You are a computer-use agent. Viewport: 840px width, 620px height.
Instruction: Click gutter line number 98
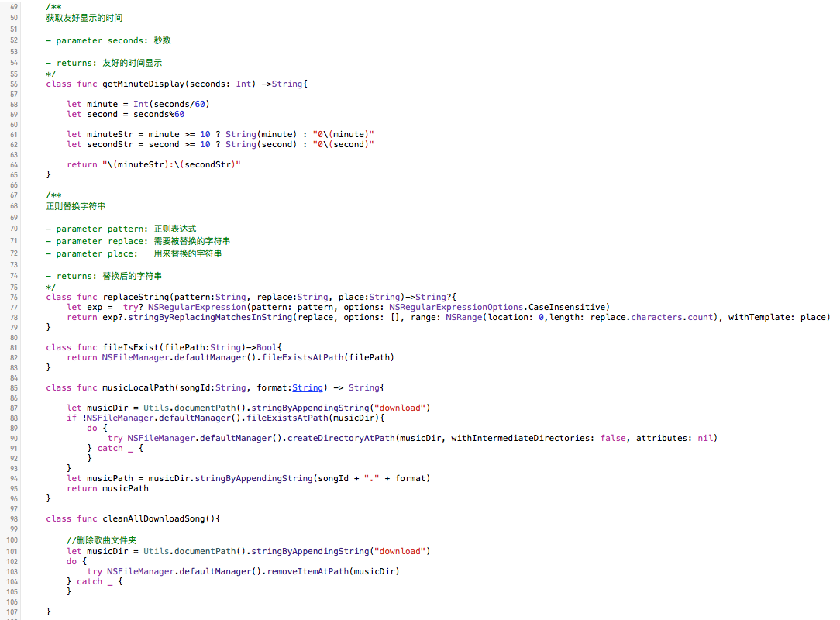(x=14, y=519)
